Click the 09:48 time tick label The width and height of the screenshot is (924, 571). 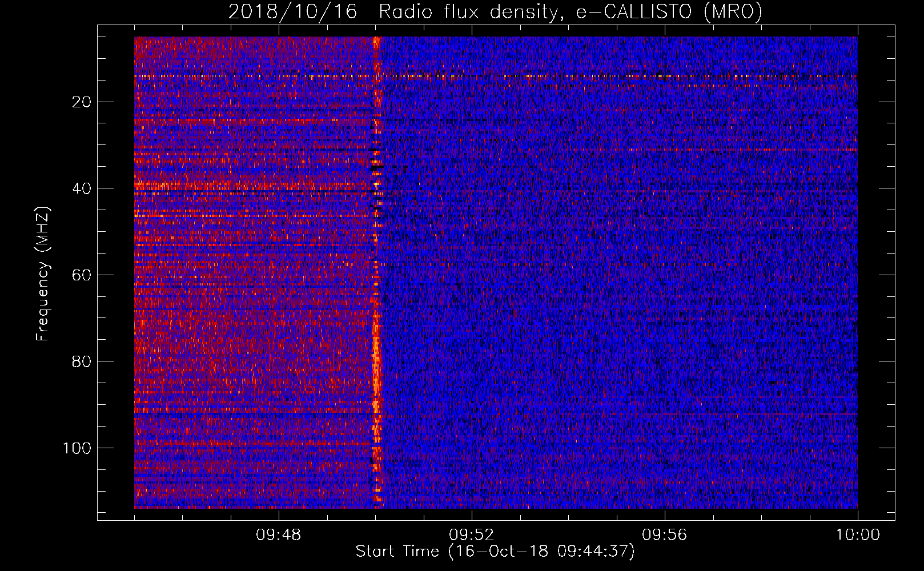(x=279, y=535)
